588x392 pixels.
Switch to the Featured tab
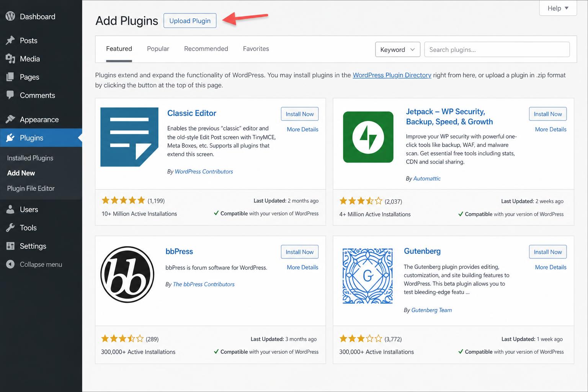coord(119,49)
